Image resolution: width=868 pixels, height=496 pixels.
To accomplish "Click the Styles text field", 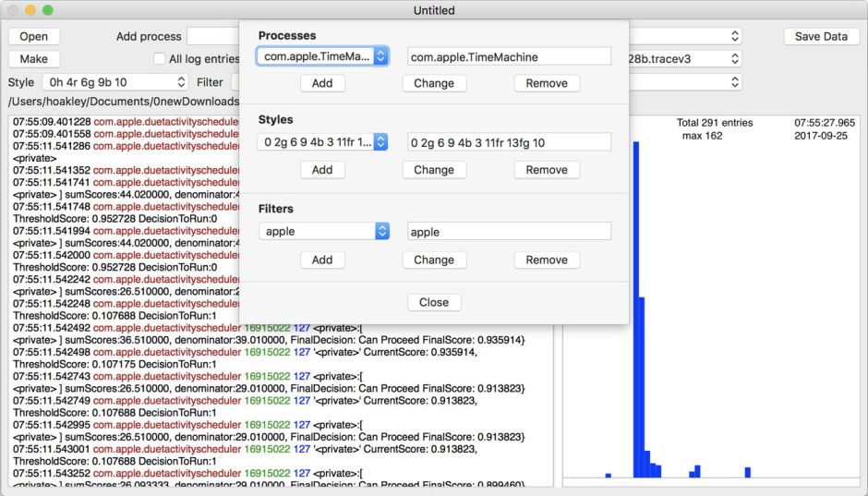I will [x=509, y=142].
